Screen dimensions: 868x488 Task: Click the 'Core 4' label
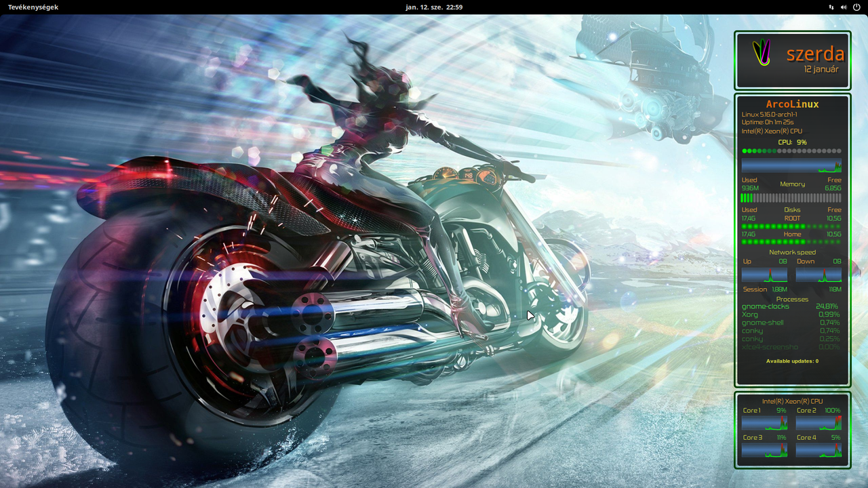[x=806, y=437]
